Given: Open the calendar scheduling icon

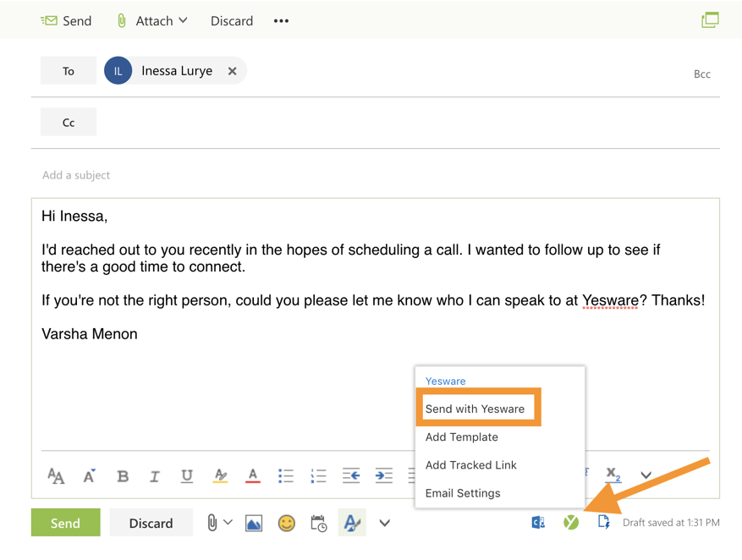Looking at the screenshot, I should [319, 524].
